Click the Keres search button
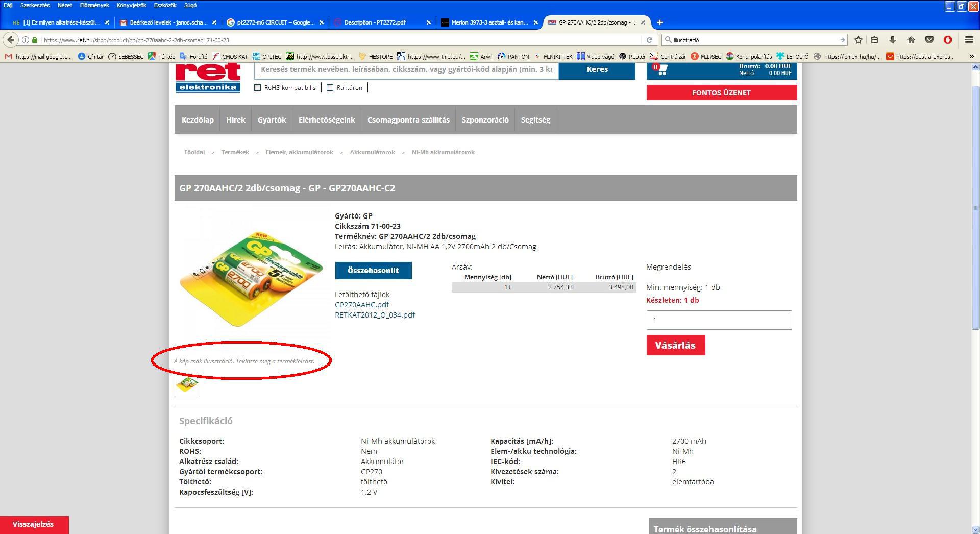 coord(597,69)
